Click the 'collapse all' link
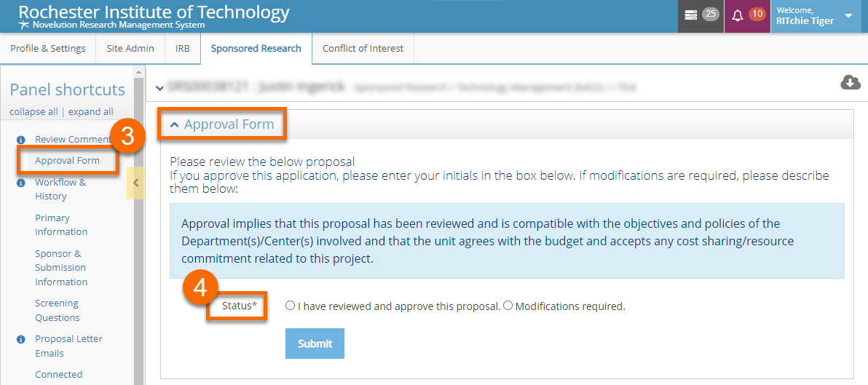The width and height of the screenshot is (868, 385). tap(33, 112)
